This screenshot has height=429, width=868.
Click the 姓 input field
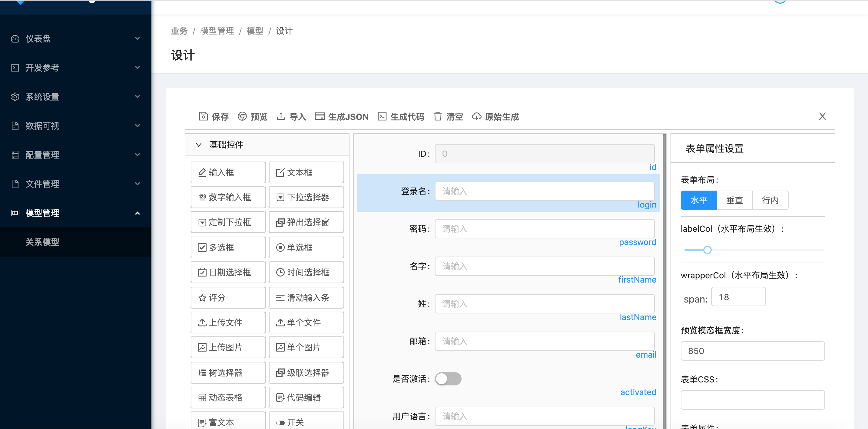[x=545, y=304]
